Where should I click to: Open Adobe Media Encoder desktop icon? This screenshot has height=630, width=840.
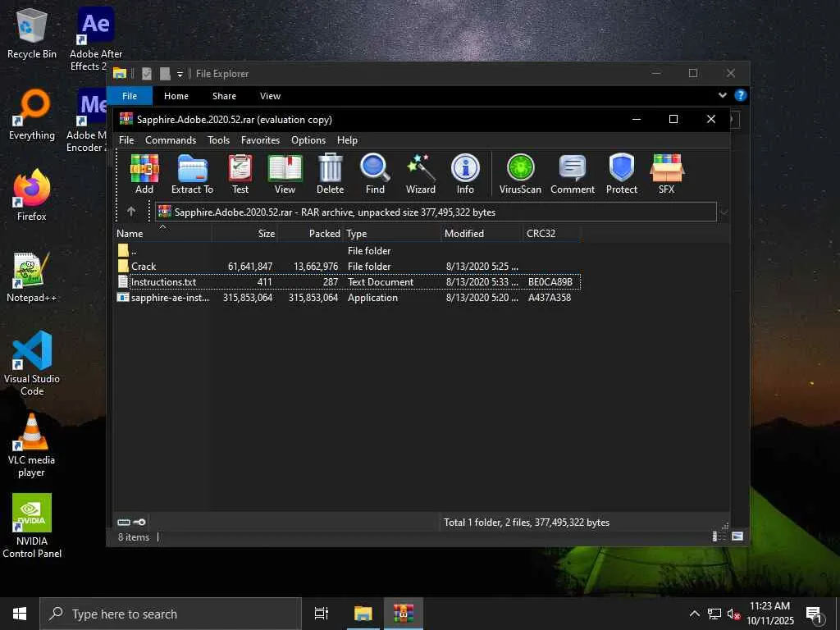click(89, 121)
